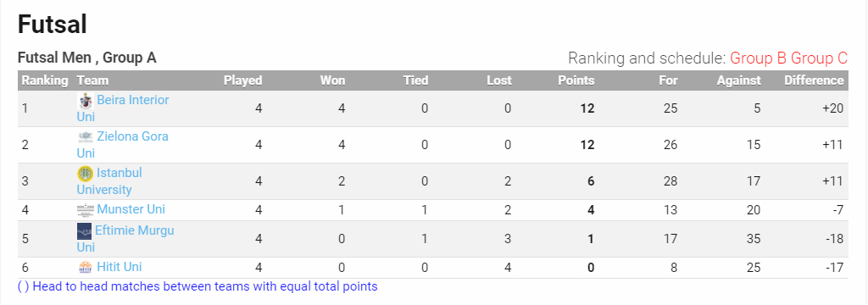Click the Istanbul University round logo
The width and height of the screenshot is (868, 305).
click(86, 174)
